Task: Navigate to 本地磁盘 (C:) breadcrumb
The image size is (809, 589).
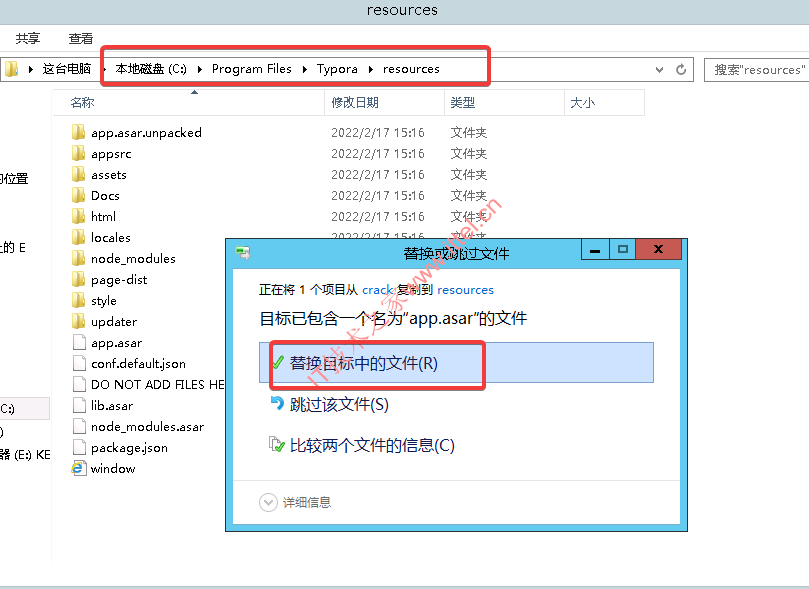Action: click(151, 69)
